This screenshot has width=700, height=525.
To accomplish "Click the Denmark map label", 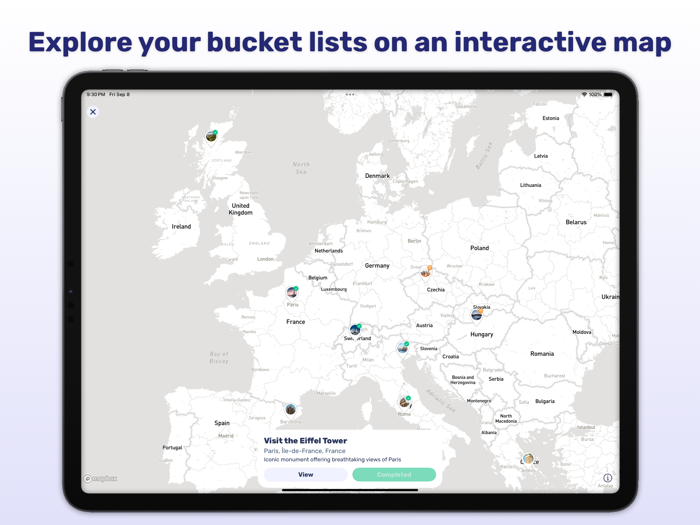I will click(x=377, y=176).
